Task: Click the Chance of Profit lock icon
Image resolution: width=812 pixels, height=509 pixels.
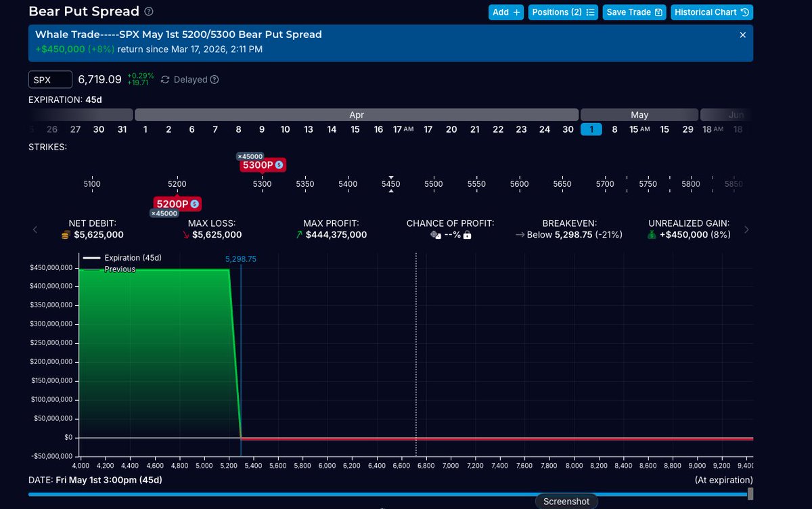Action: pos(467,235)
